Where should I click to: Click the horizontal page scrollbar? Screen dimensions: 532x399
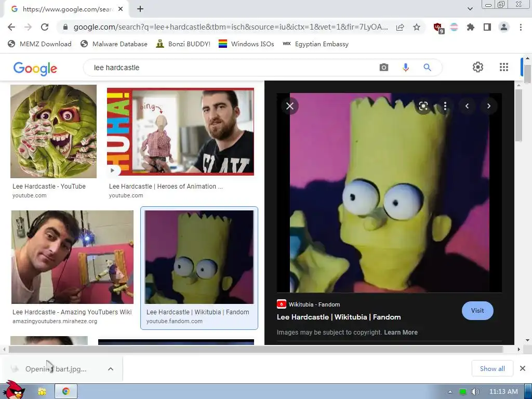click(255, 349)
